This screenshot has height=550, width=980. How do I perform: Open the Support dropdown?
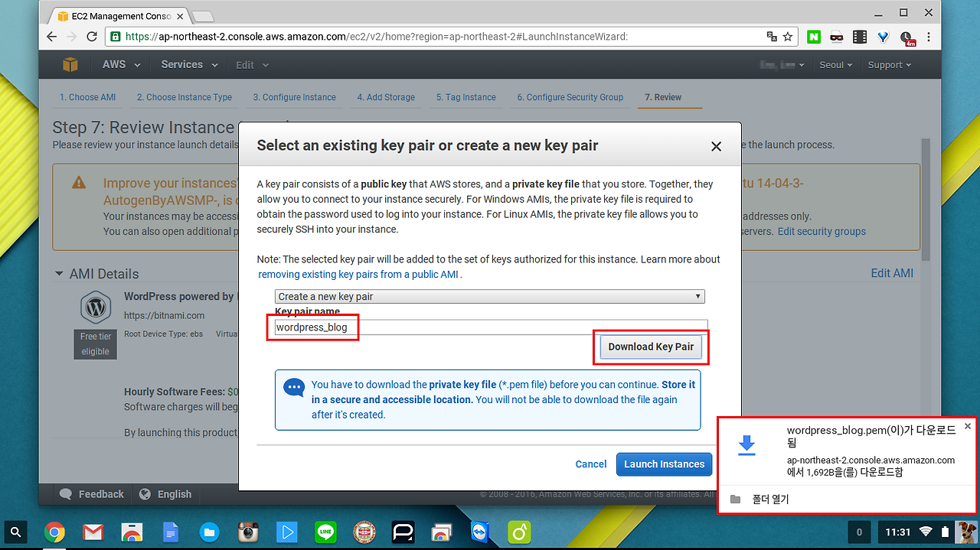[x=890, y=65]
